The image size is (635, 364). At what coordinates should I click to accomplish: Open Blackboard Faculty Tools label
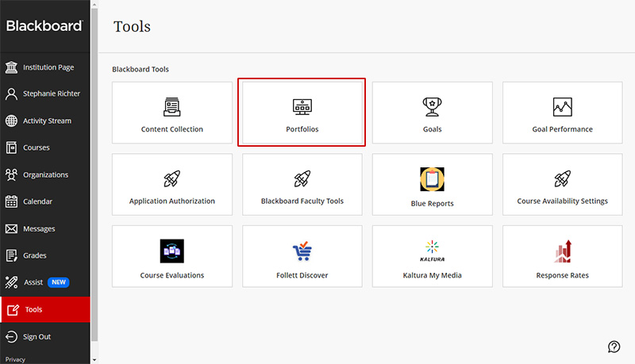[302, 201]
